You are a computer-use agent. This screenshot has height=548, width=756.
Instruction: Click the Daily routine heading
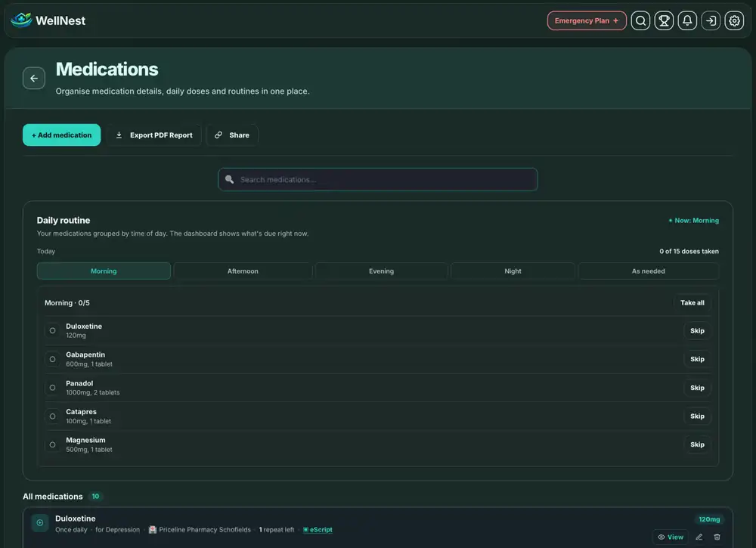point(64,220)
